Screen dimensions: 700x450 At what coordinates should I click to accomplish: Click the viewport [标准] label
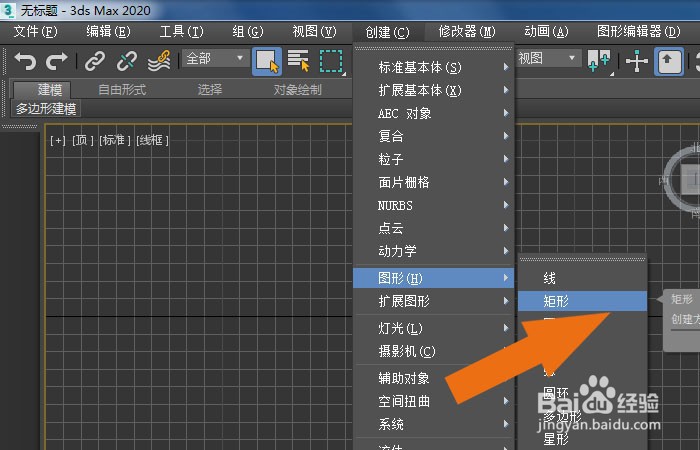click(x=115, y=141)
